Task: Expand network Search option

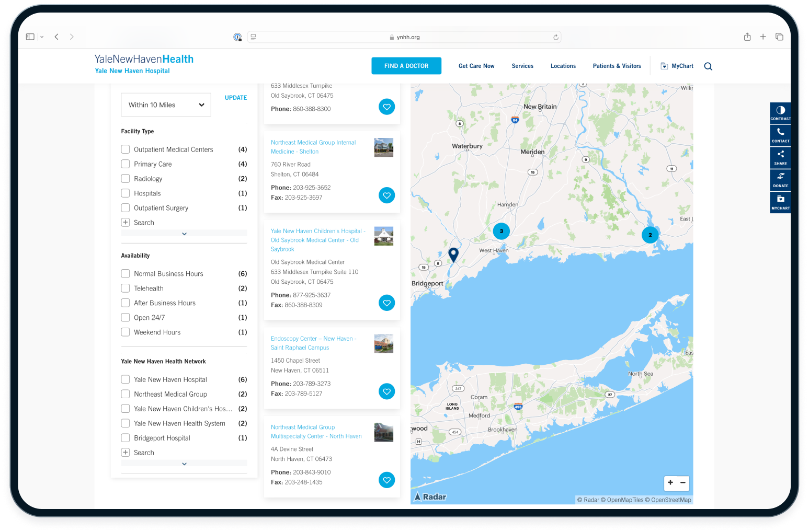Action: click(x=126, y=453)
